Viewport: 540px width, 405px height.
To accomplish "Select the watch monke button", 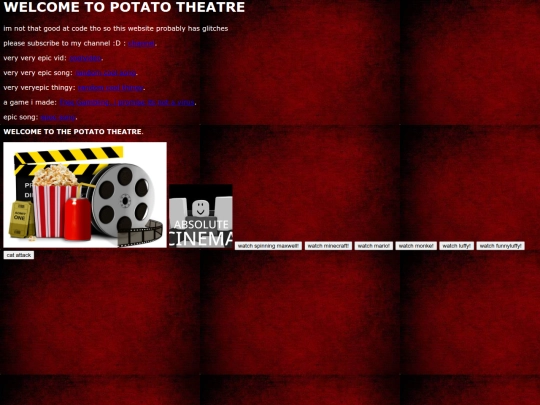I will tap(416, 246).
